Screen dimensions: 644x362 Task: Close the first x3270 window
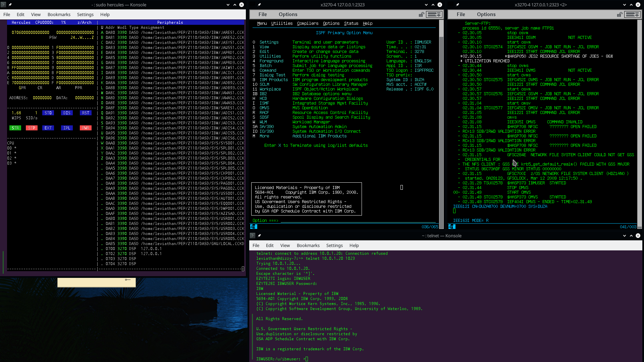(440, 5)
